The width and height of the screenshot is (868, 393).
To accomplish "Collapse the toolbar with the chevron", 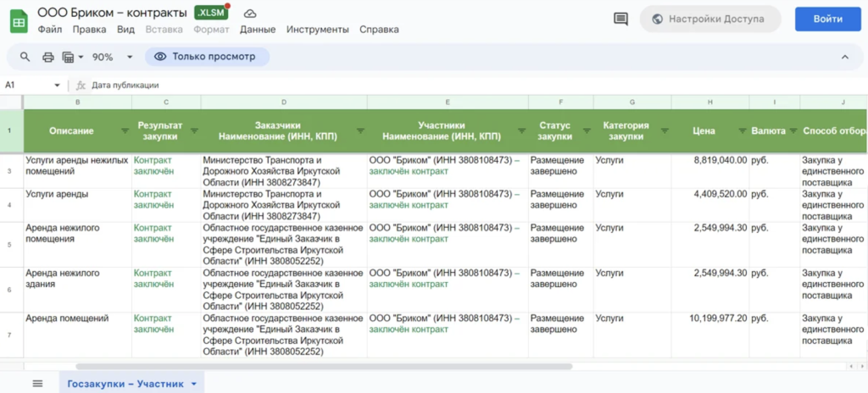I will (x=844, y=57).
